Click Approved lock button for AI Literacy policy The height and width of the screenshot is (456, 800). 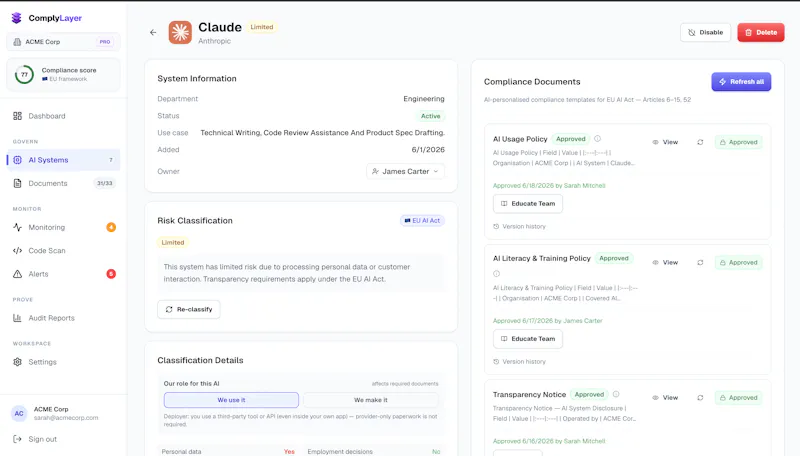[x=738, y=263]
